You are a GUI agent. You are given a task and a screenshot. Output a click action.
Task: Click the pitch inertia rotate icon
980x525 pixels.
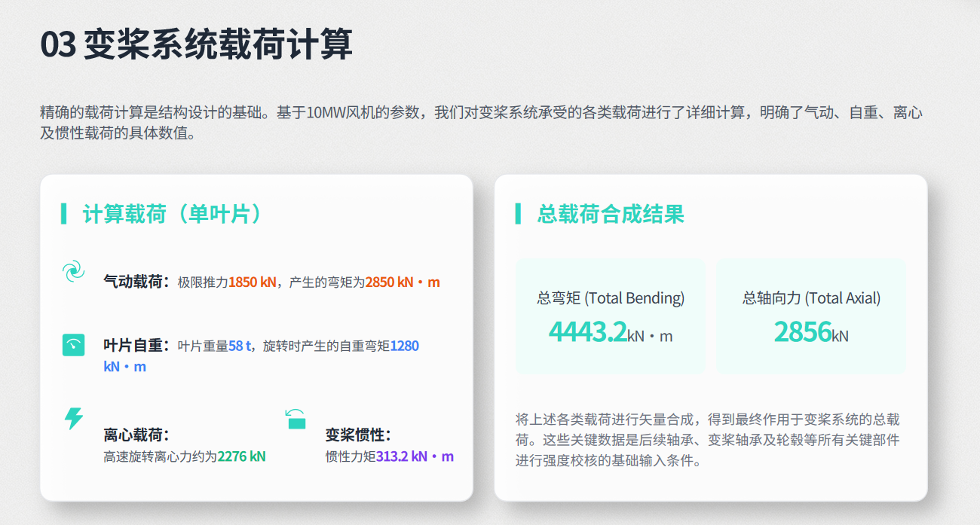pyautogui.click(x=296, y=419)
